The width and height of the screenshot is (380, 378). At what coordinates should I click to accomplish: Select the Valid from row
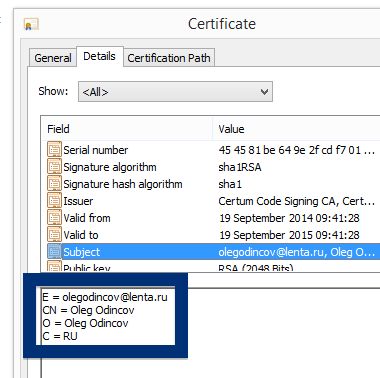[x=211, y=218]
